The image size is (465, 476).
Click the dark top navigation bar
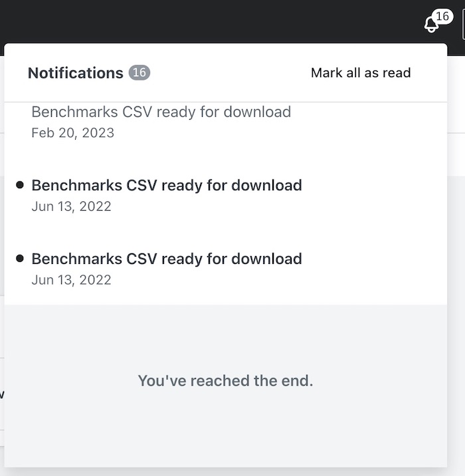click(199, 20)
